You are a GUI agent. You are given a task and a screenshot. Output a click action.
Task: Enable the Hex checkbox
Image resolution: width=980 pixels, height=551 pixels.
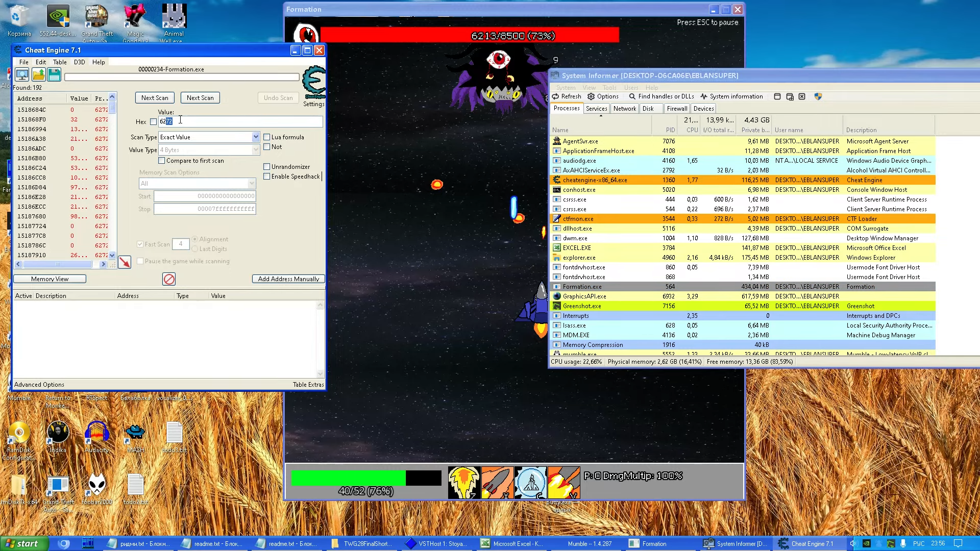coord(154,122)
